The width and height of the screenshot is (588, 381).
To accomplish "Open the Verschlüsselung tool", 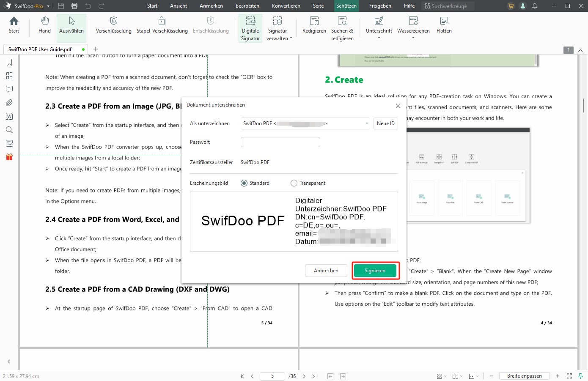I will pos(113,25).
